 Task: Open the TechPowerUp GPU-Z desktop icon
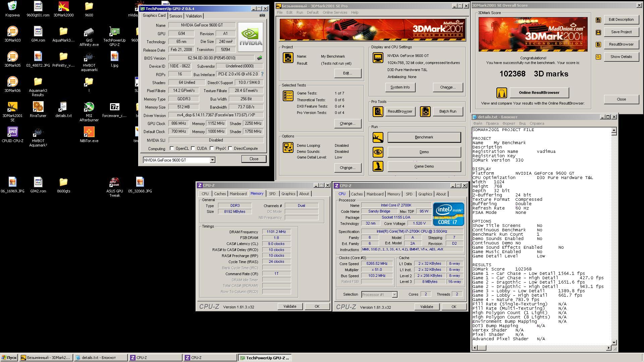tap(114, 36)
